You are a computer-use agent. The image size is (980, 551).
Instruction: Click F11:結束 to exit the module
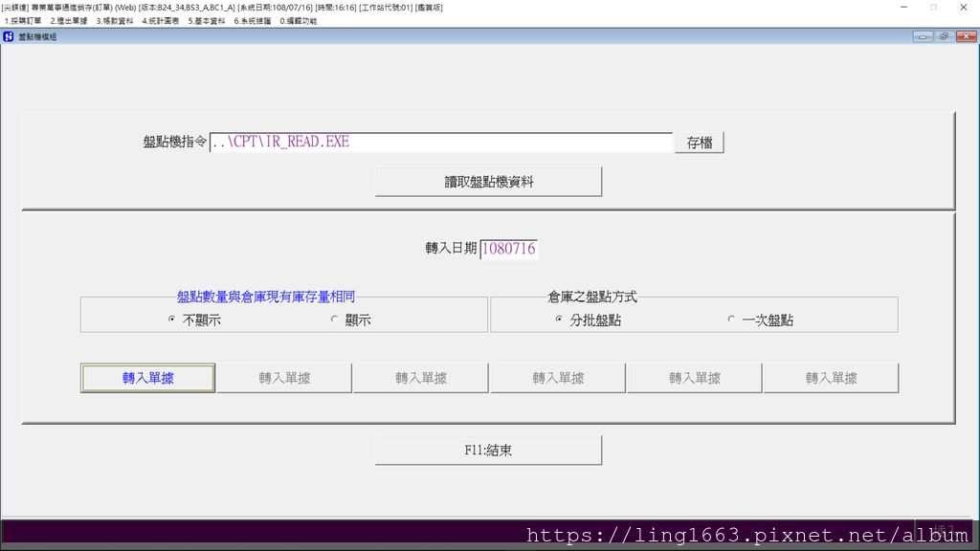(488, 450)
